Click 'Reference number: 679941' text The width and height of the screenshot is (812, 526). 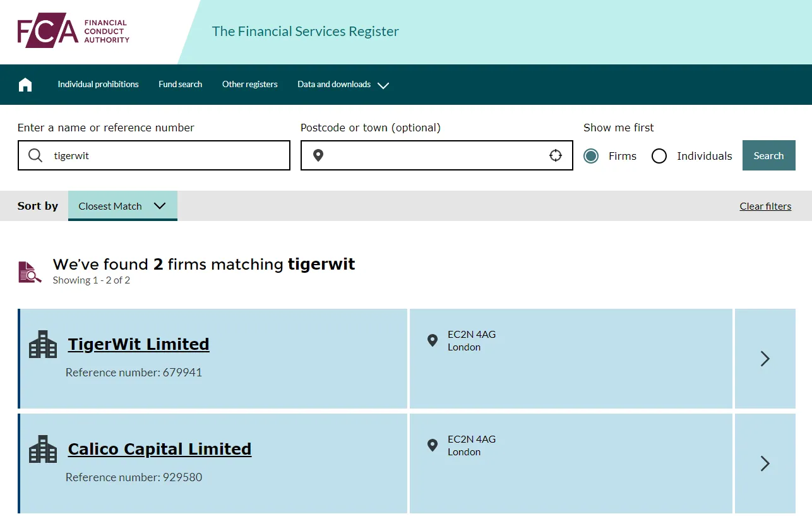(134, 373)
